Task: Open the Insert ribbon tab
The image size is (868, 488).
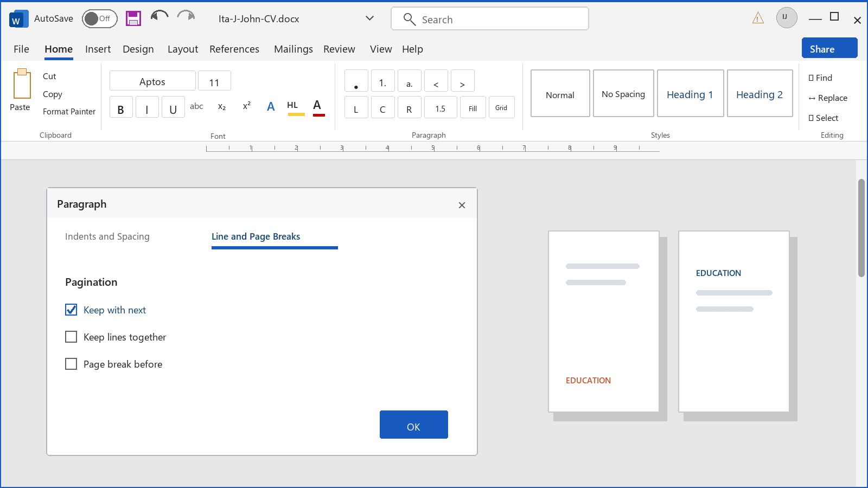Action: click(98, 49)
